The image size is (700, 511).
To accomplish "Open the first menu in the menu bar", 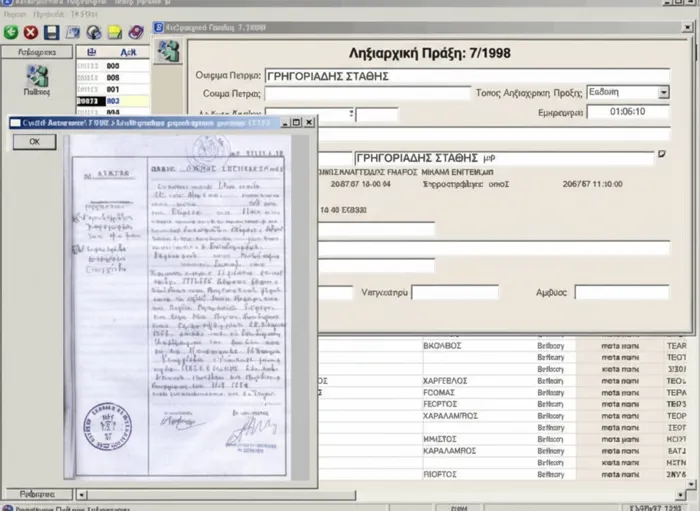I will pyautogui.click(x=15, y=12).
